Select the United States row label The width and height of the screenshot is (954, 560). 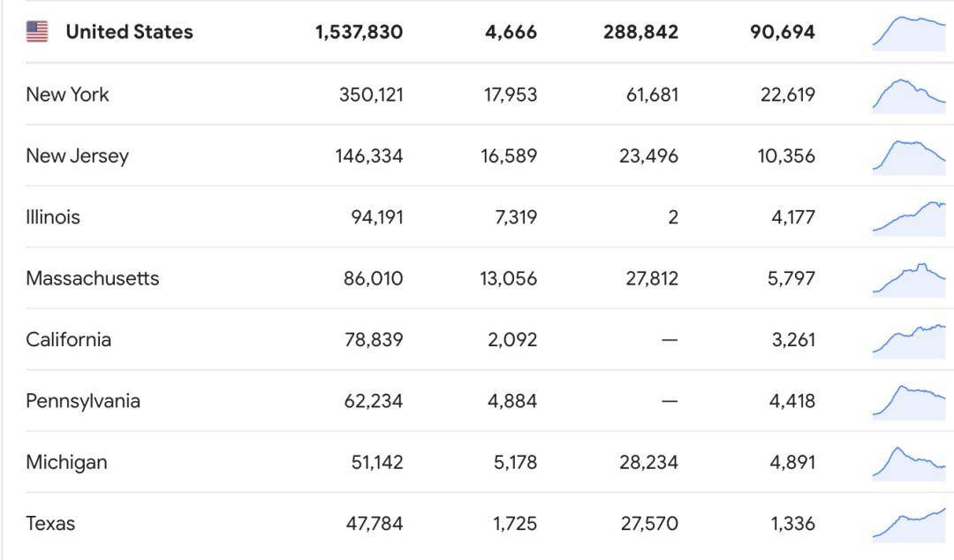129,32
